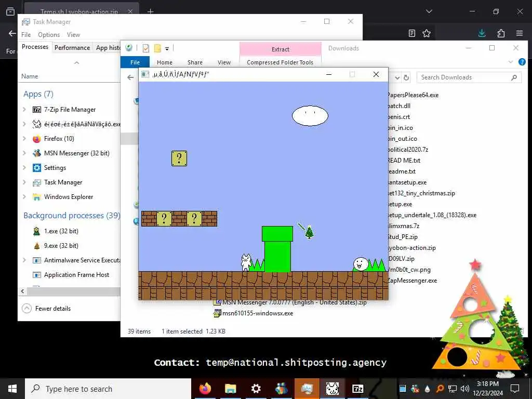Select the 1.exe (32 bit) process
Screen dimensions: 532x399
point(61,231)
